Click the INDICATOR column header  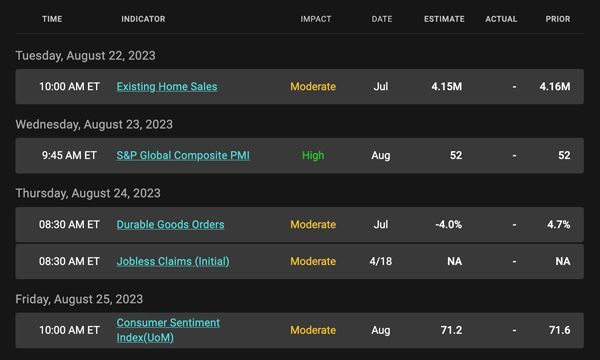pyautogui.click(x=143, y=19)
